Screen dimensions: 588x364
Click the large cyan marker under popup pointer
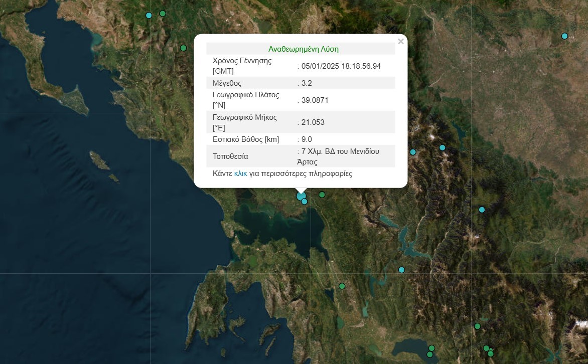(x=301, y=196)
